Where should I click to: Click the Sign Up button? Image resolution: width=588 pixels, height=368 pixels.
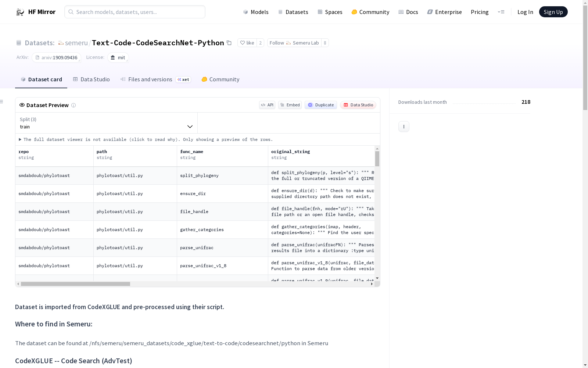click(553, 12)
